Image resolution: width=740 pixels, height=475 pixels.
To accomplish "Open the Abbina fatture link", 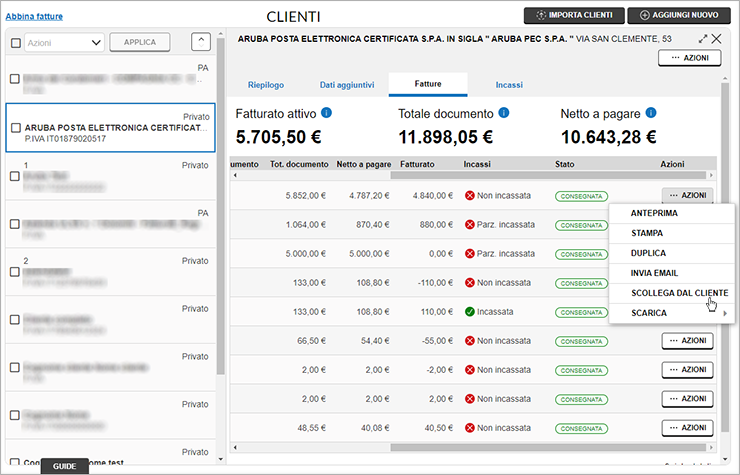I will (34, 17).
